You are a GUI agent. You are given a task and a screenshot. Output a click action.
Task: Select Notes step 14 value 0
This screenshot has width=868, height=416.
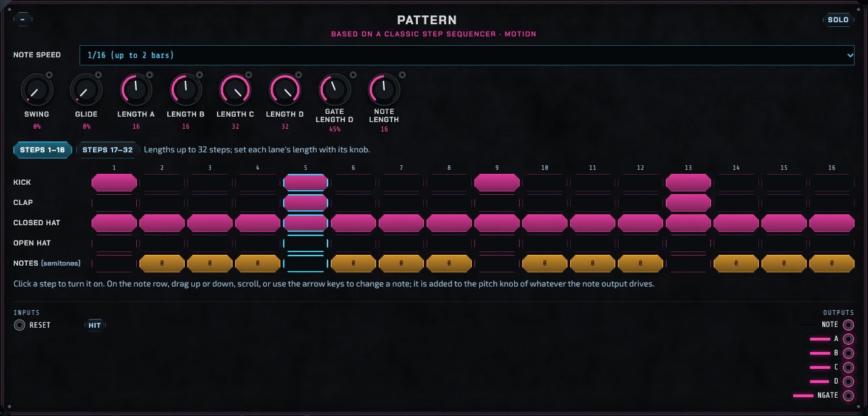737,263
